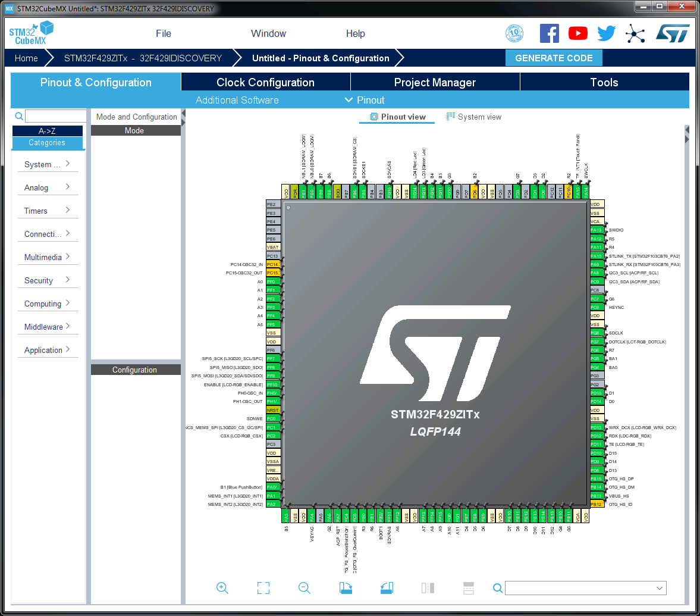
Task: Open the pin search combo box dropdown
Action: (x=659, y=588)
